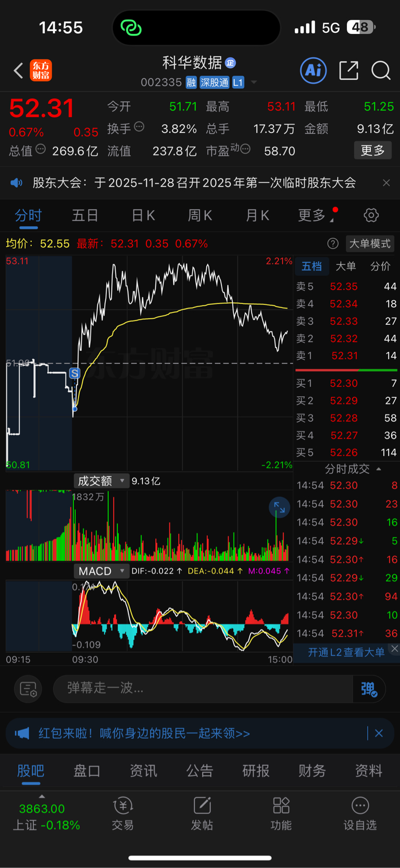The height and width of the screenshot is (868, 400).
Task: Tap the 14:54 52.31 trade row
Action: click(347, 633)
